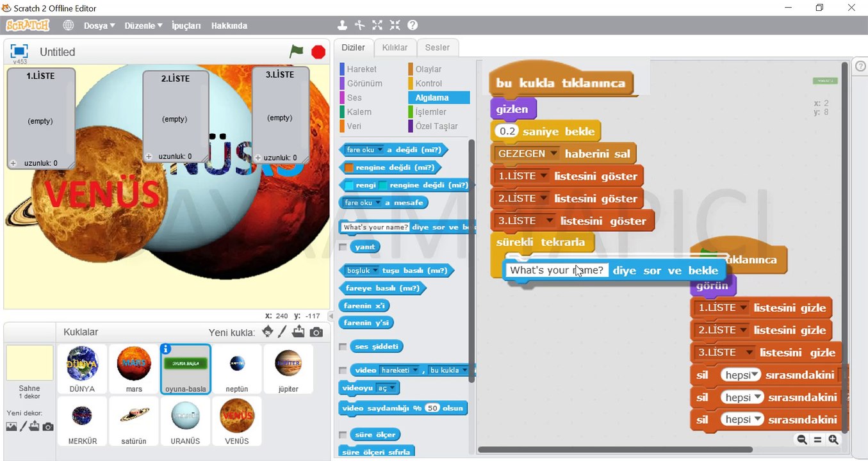The image size is (868, 461).
Task: Edit video saydamlığı 50 value
Action: click(x=432, y=408)
